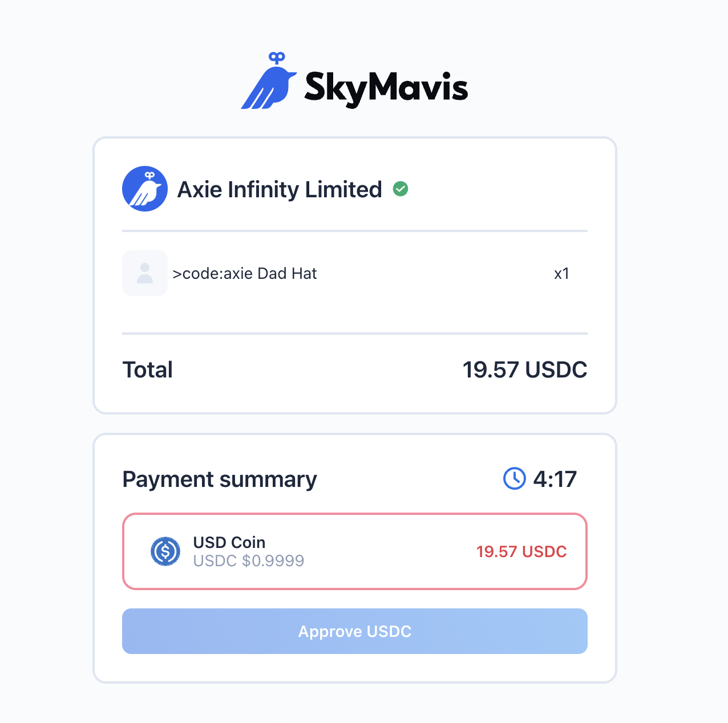The width and height of the screenshot is (728, 723).
Task: Click the SkyMavis wordmark text
Action: pos(386,88)
